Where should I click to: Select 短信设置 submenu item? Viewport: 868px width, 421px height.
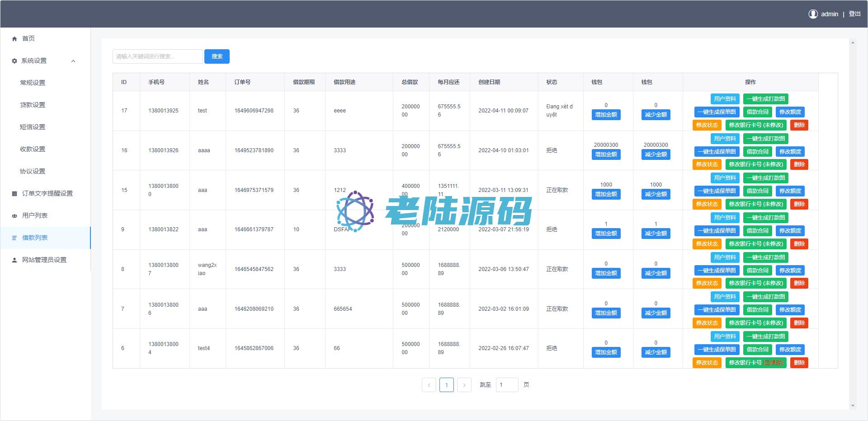click(x=33, y=127)
